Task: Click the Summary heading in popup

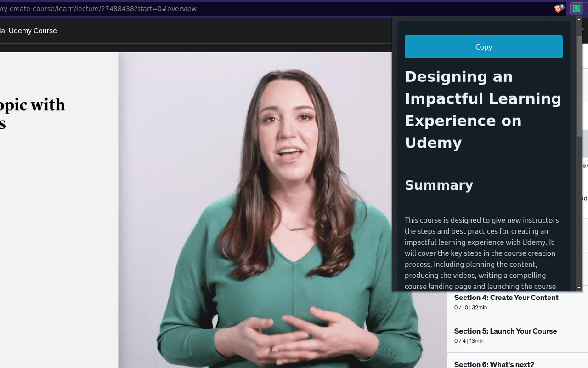Action: click(x=439, y=185)
